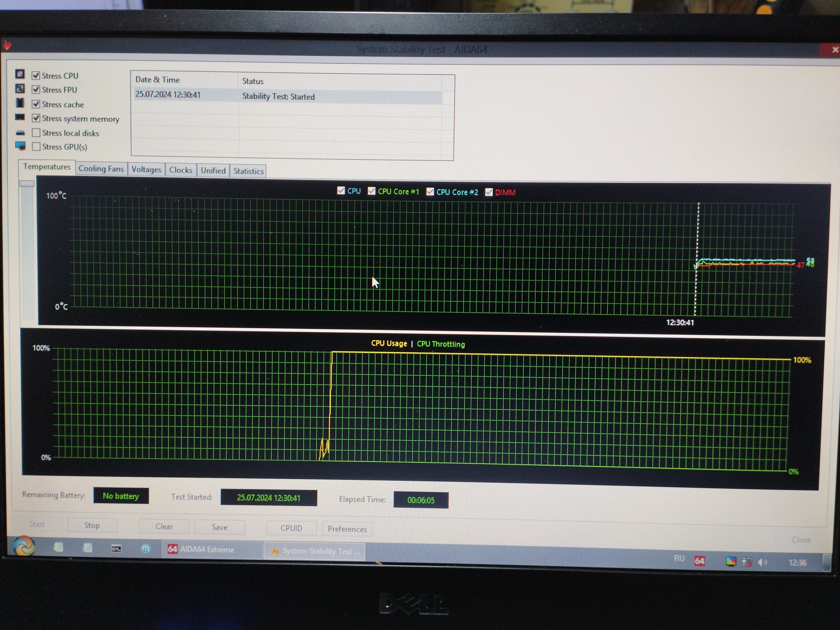Click the disk drive icon beside Stress local disks

[20, 133]
